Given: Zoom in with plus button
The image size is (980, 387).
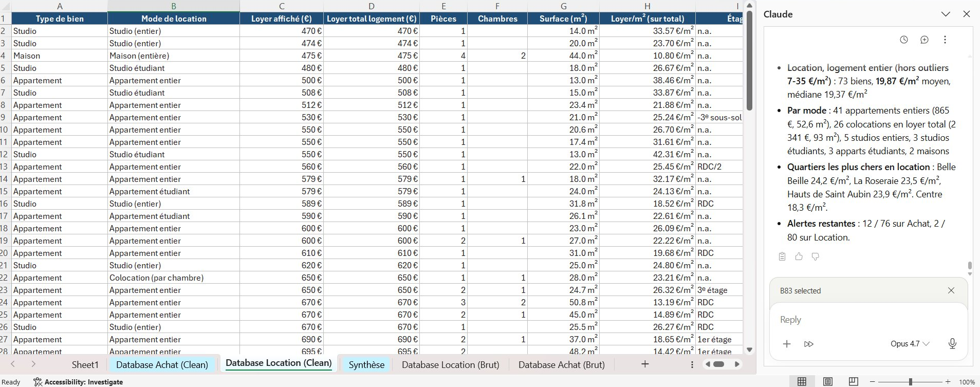Looking at the screenshot, I should click(x=948, y=382).
